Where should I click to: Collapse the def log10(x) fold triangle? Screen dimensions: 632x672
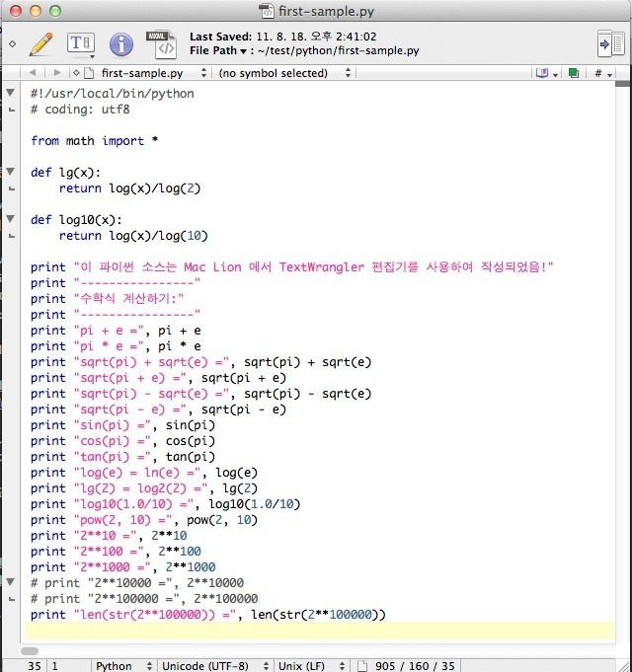(x=11, y=218)
